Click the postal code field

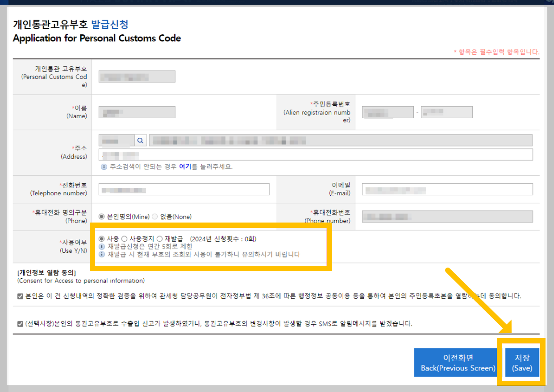coord(117,141)
